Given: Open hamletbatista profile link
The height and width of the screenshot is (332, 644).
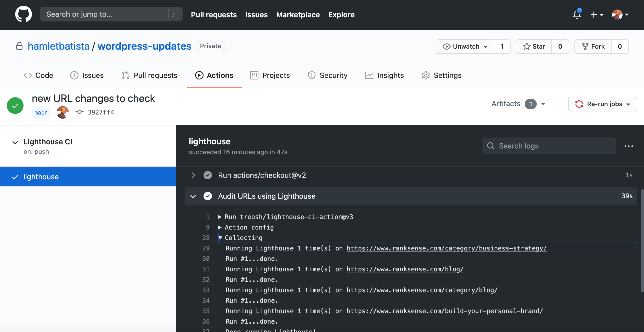Looking at the screenshot, I should (x=59, y=46).
